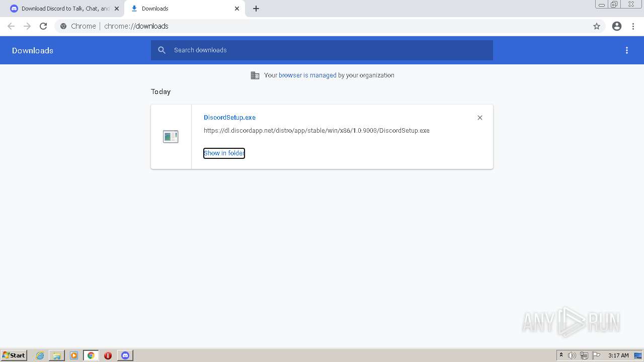Open Chrome's three-dot menu
This screenshot has width=644, height=362.
(x=633, y=26)
